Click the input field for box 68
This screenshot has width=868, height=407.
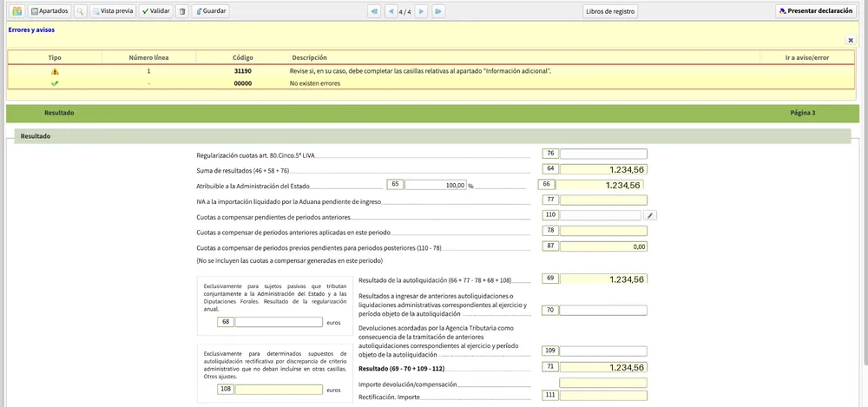279,322
